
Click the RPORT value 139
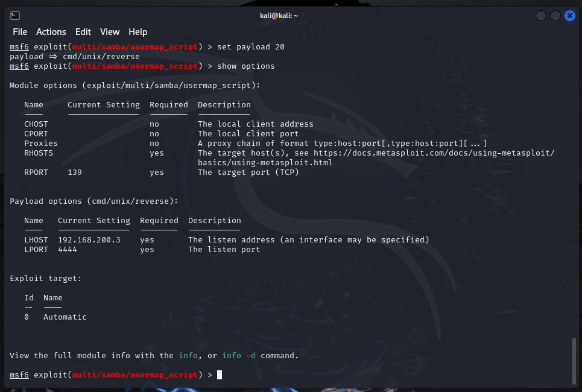click(75, 172)
